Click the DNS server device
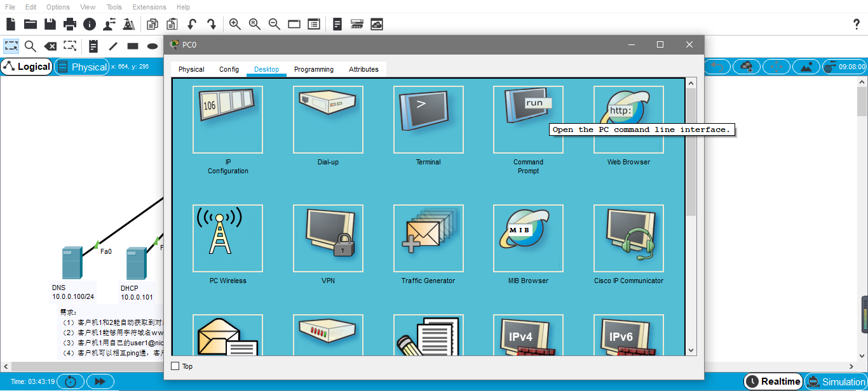868x391 pixels. pos(71,263)
